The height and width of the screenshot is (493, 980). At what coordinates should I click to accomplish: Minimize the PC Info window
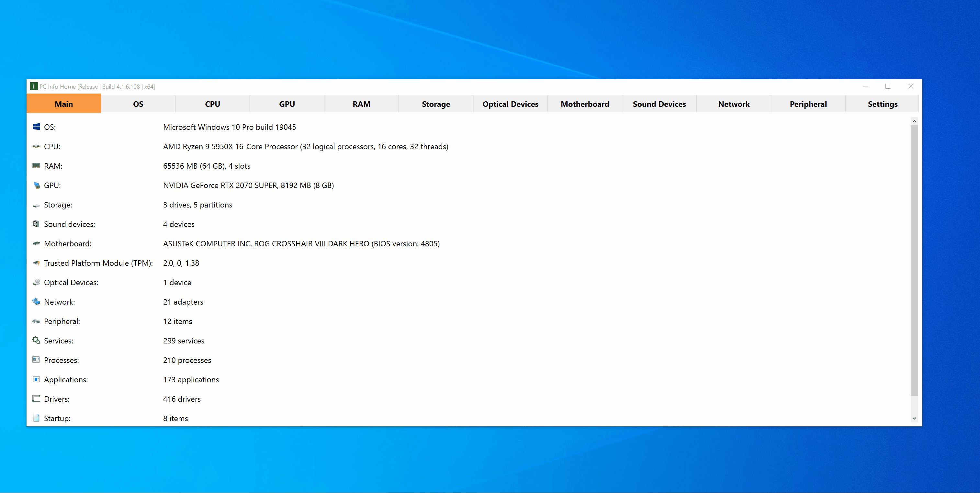[x=865, y=86]
